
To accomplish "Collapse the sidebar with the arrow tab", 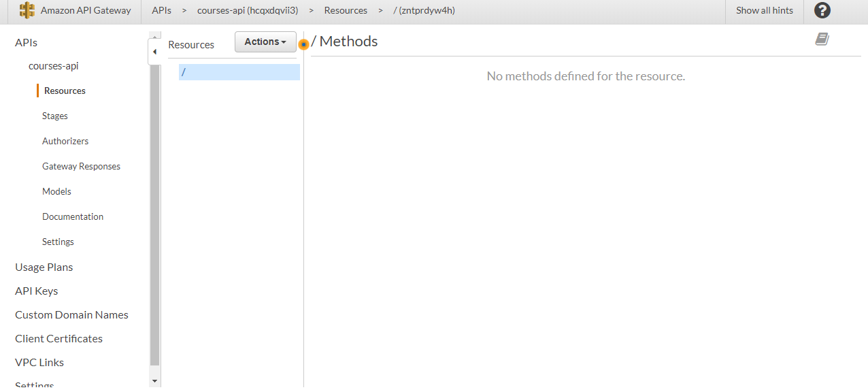I will tap(154, 52).
